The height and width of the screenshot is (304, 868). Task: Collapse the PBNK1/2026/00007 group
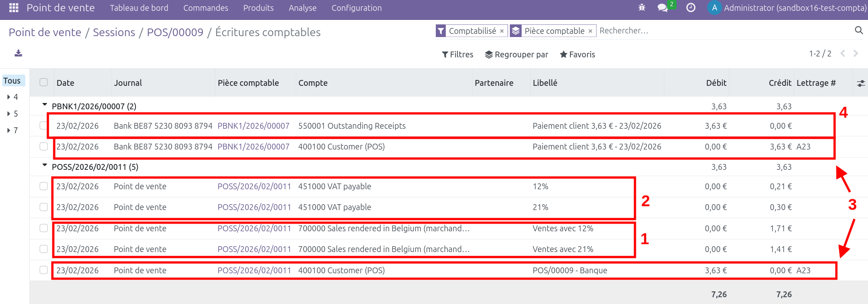tap(45, 105)
